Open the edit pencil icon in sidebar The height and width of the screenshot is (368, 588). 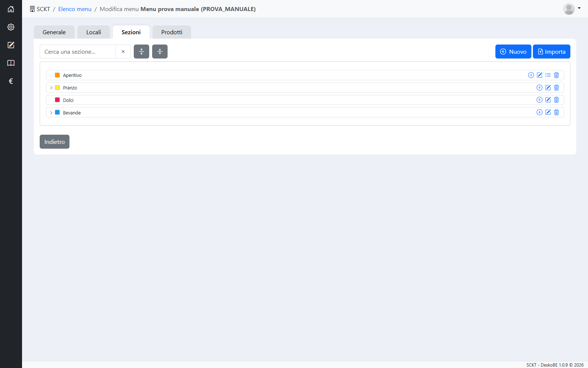(x=11, y=45)
